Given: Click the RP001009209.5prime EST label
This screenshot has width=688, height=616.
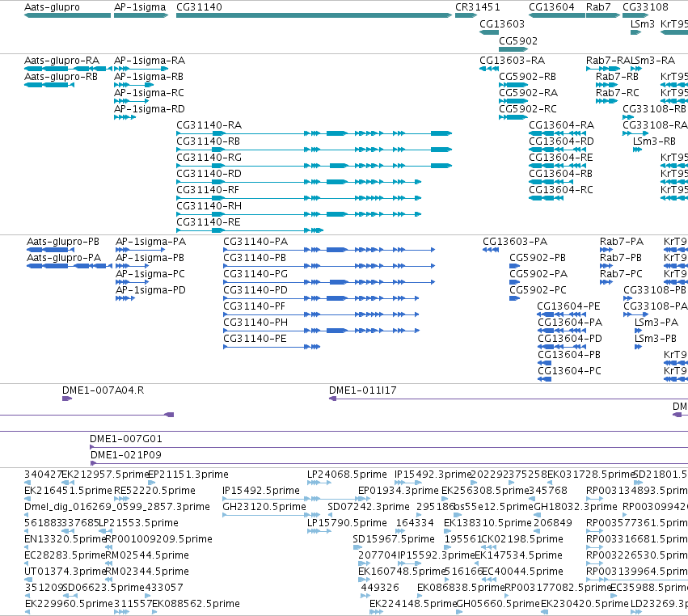Looking at the screenshot, I should [158, 538].
